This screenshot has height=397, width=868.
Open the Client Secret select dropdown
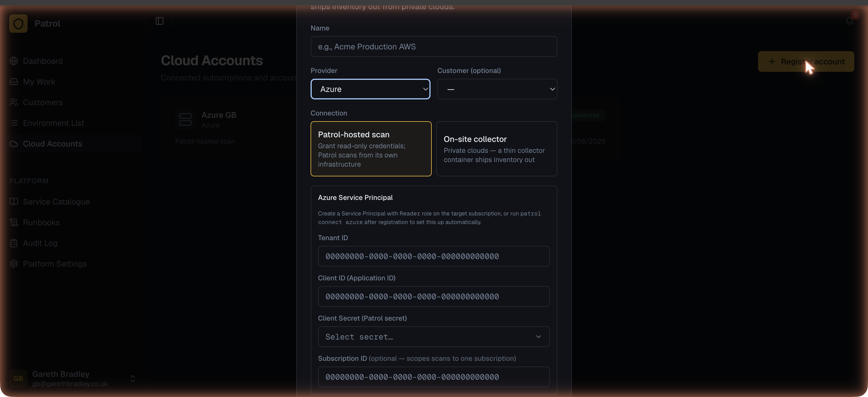tap(434, 337)
